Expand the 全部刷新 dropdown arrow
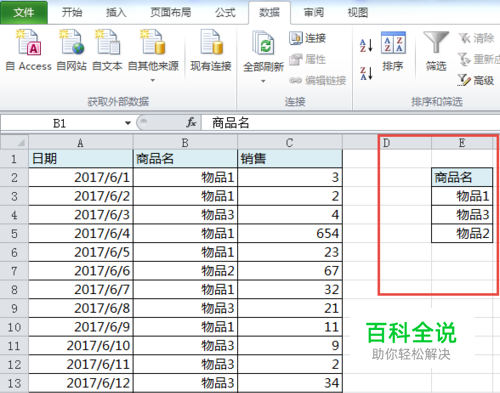 point(263,81)
